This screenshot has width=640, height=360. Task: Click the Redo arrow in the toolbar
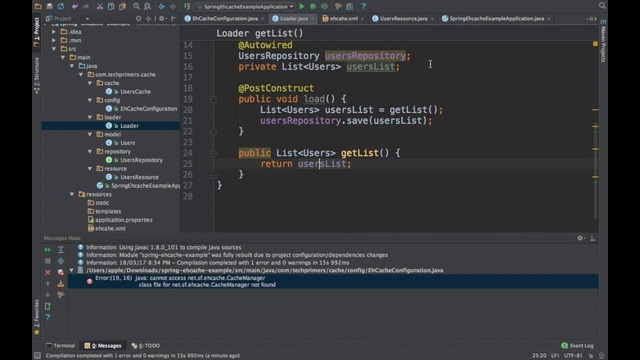tap(86, 6)
